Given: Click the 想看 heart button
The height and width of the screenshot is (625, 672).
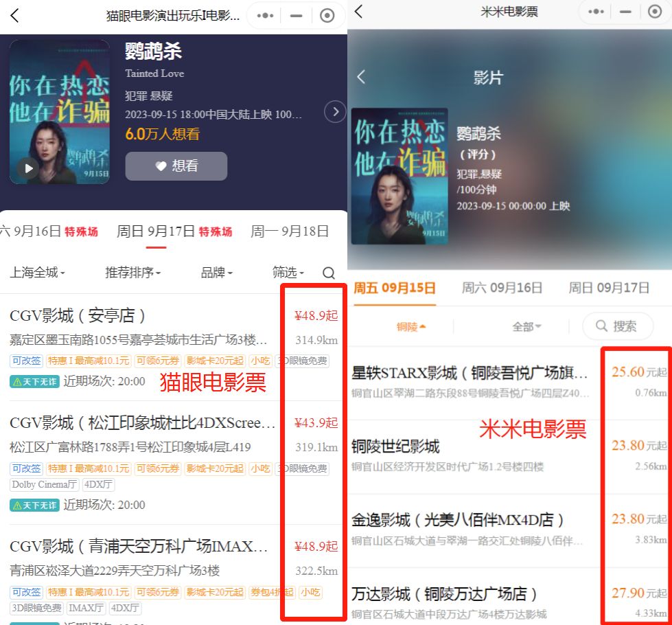Looking at the screenshot, I should click(176, 166).
